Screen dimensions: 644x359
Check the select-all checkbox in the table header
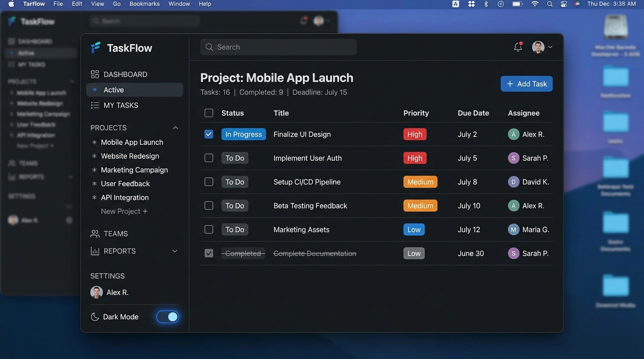[x=208, y=113]
